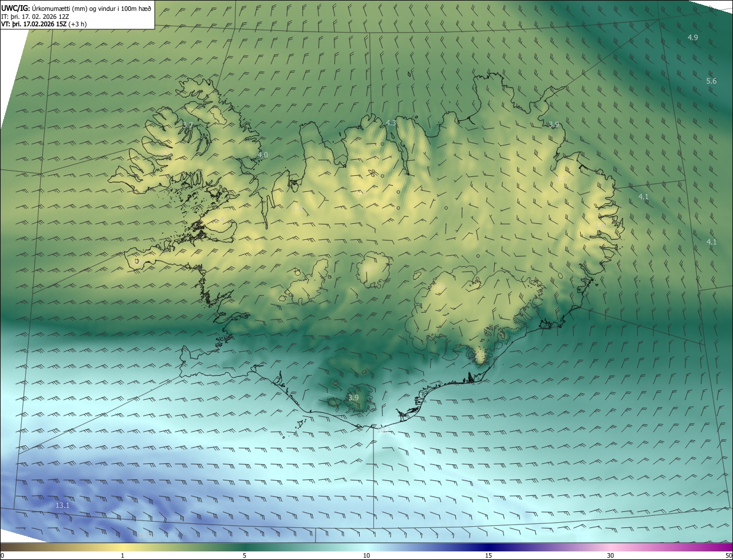Select the valid time line 'VT: þri. 17.02.2026 15Z (+3 h)'

(44, 24)
